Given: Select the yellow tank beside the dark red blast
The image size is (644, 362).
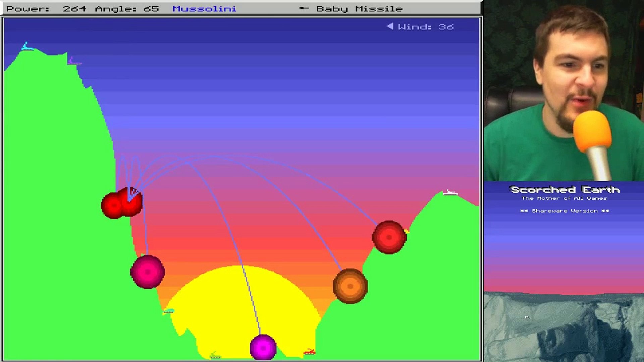Looking at the screenshot, I should coord(407,232).
